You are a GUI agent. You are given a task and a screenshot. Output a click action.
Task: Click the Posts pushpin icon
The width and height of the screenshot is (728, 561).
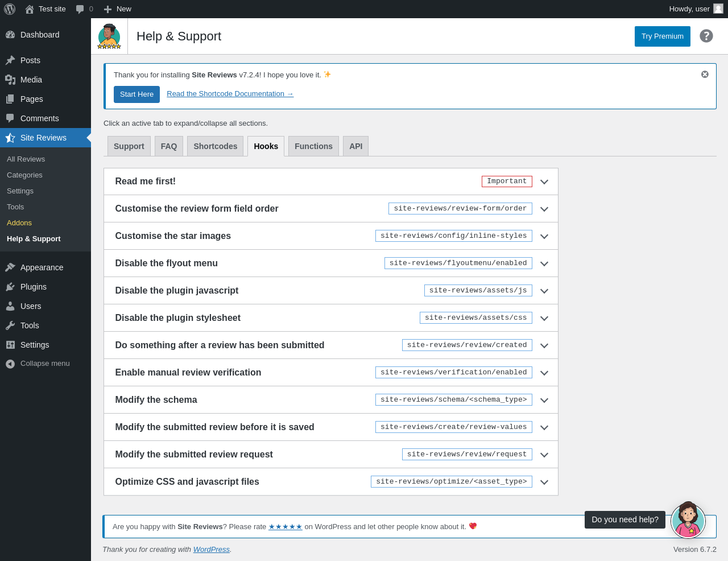coord(10,60)
